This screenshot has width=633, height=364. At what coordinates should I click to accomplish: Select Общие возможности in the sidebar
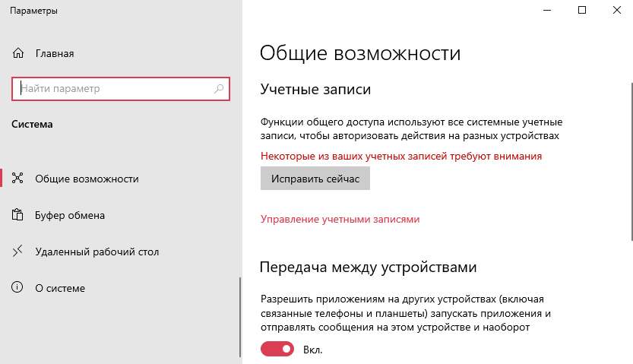click(x=87, y=179)
